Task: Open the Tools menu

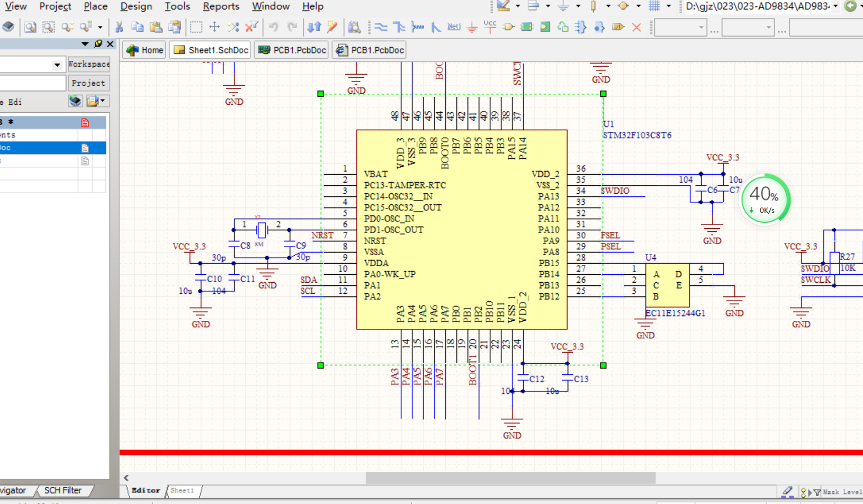Action: (x=177, y=6)
